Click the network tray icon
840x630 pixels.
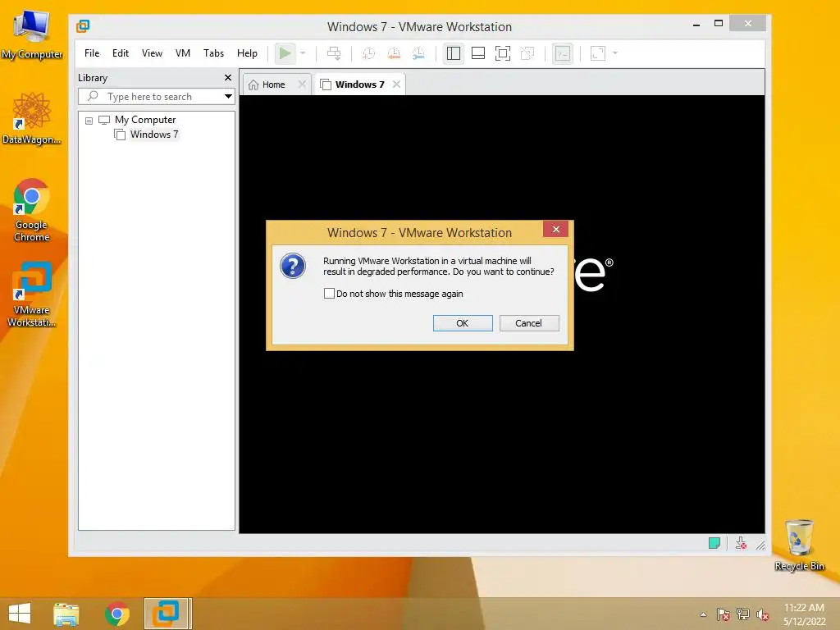[x=742, y=614]
